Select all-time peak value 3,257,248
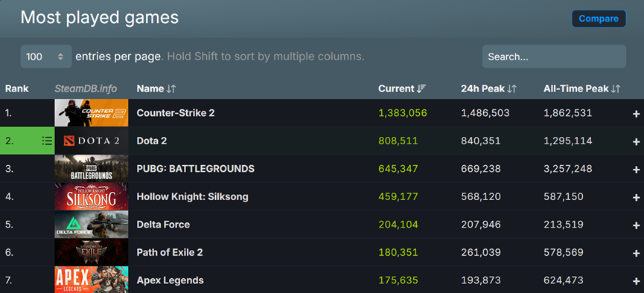The width and height of the screenshot is (644, 293). coord(567,169)
